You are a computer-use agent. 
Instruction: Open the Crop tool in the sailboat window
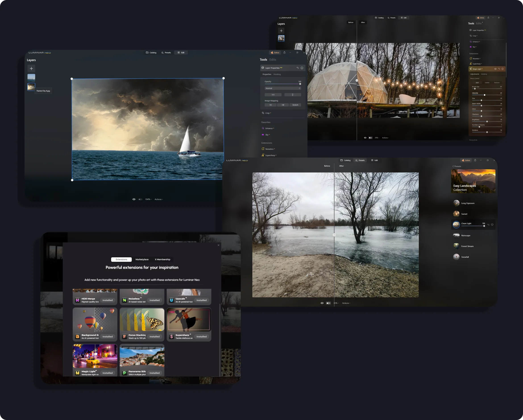tap(267, 113)
